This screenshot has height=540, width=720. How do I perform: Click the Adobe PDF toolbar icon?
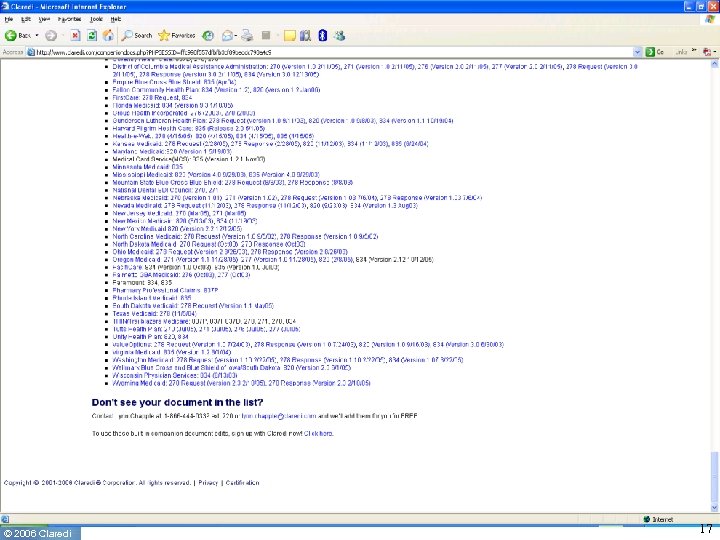[707, 52]
